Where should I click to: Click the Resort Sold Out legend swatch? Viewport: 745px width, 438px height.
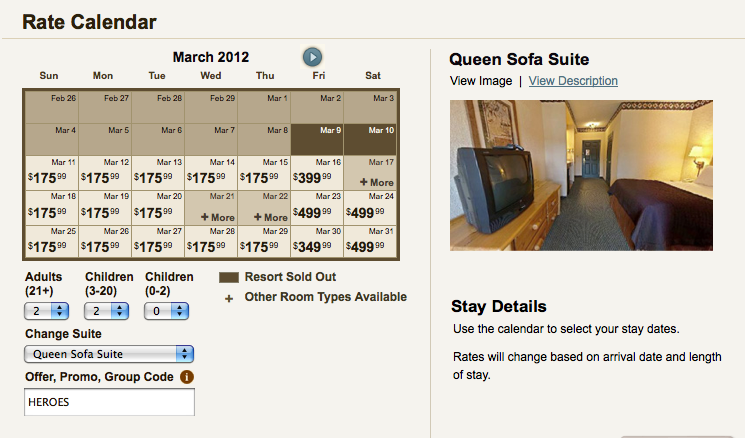(x=229, y=277)
